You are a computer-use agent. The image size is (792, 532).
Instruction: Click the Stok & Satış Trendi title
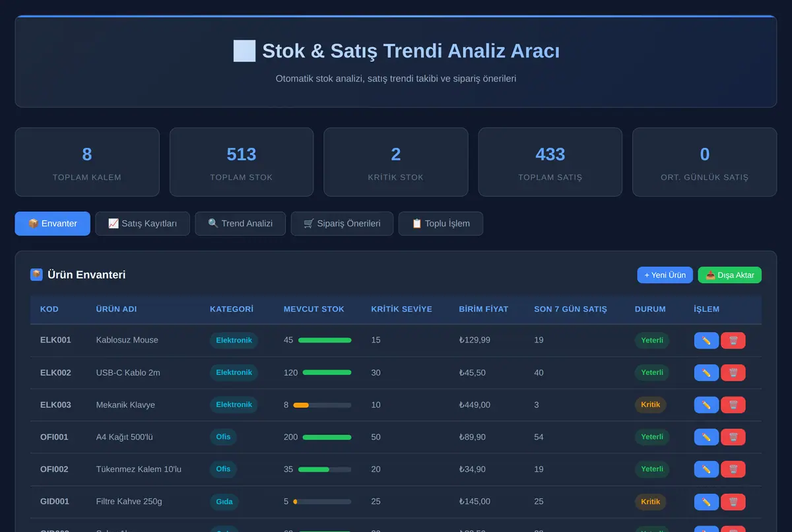point(396,51)
